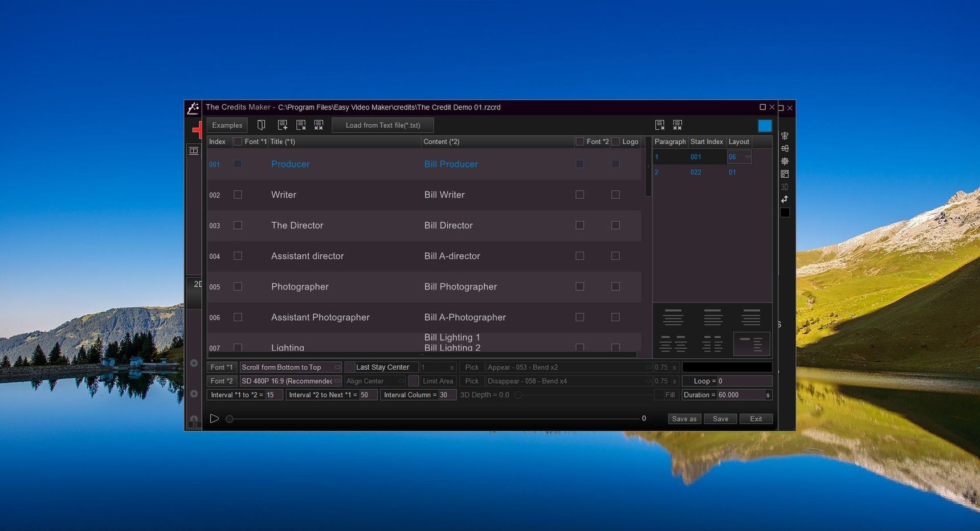Click the single-x list icon above Paragraph column
The image size is (980, 531).
pyautogui.click(x=660, y=125)
